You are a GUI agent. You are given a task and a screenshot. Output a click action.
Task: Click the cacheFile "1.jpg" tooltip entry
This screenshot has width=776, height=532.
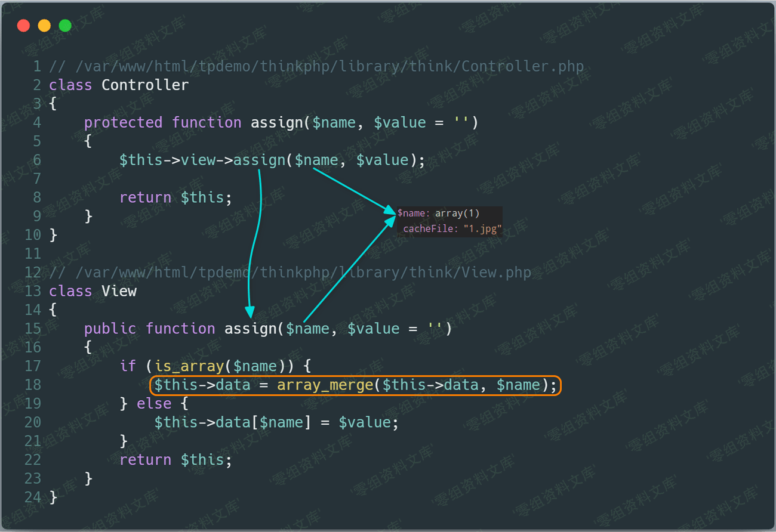[452, 229]
